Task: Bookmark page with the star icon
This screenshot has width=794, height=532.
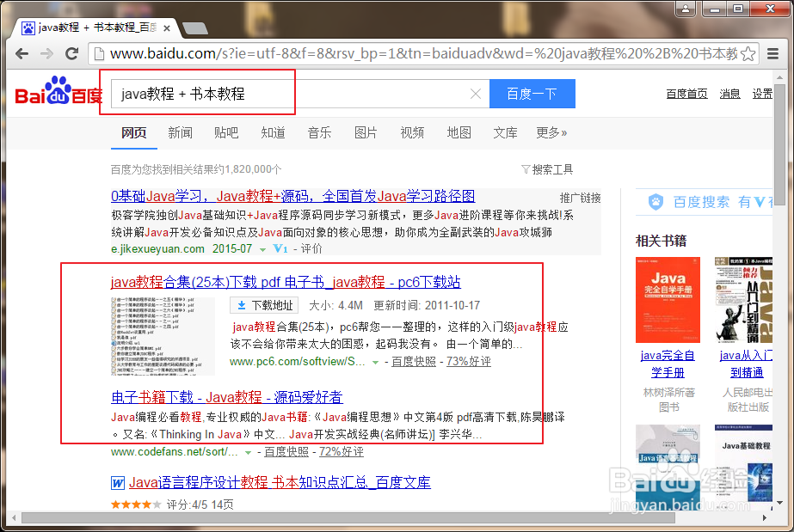Action: tap(748, 53)
